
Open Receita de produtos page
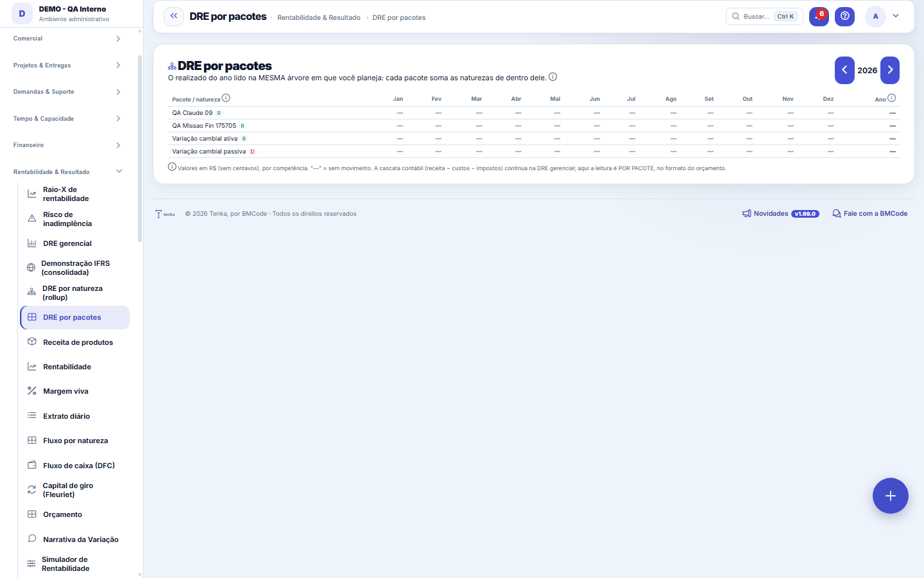click(x=74, y=342)
